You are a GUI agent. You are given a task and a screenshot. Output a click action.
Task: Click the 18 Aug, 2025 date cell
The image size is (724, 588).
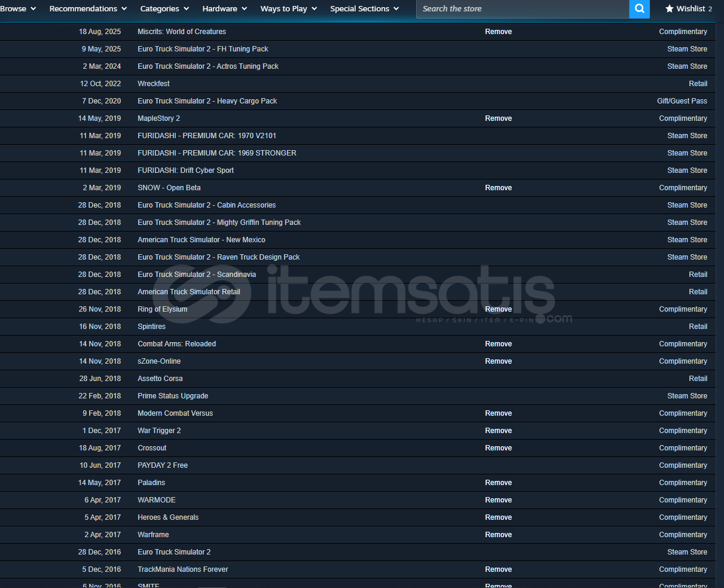coord(100,32)
